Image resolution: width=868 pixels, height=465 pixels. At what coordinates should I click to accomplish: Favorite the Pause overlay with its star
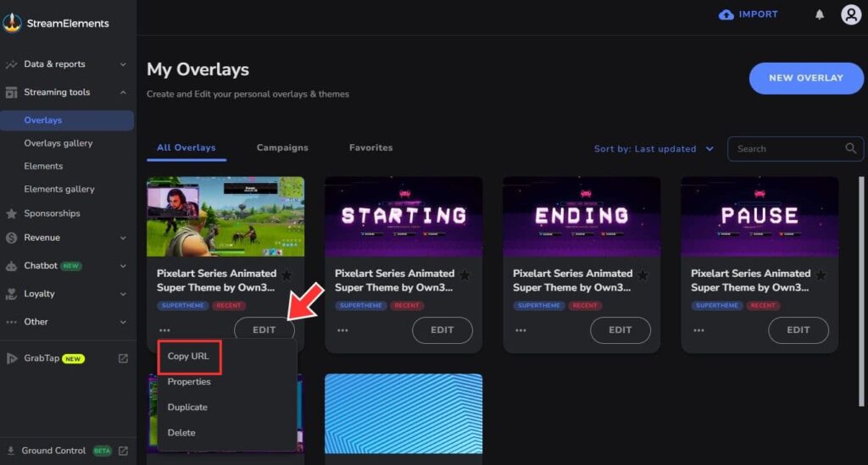pyautogui.click(x=821, y=274)
